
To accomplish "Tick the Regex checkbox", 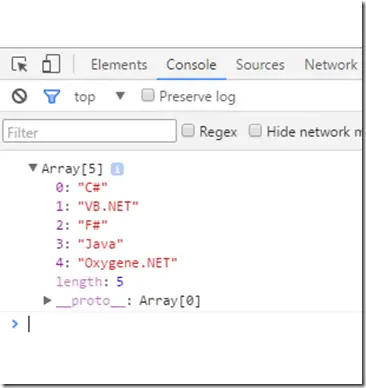I will [188, 130].
